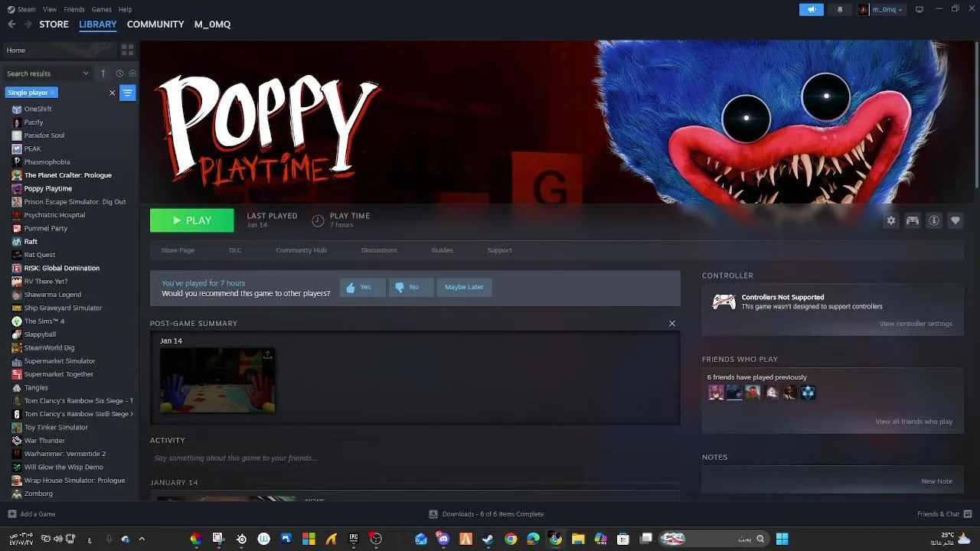Expand the Search results dropdown
Viewport: 980px width, 551px height.
(x=48, y=73)
